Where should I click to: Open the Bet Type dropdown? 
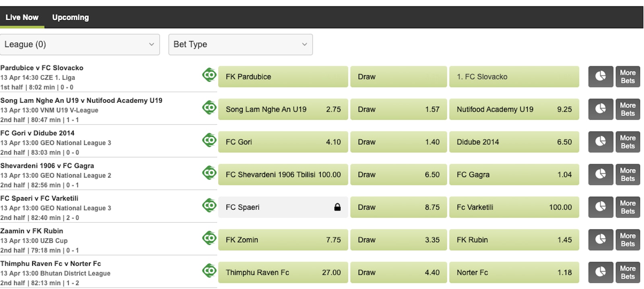(x=240, y=44)
